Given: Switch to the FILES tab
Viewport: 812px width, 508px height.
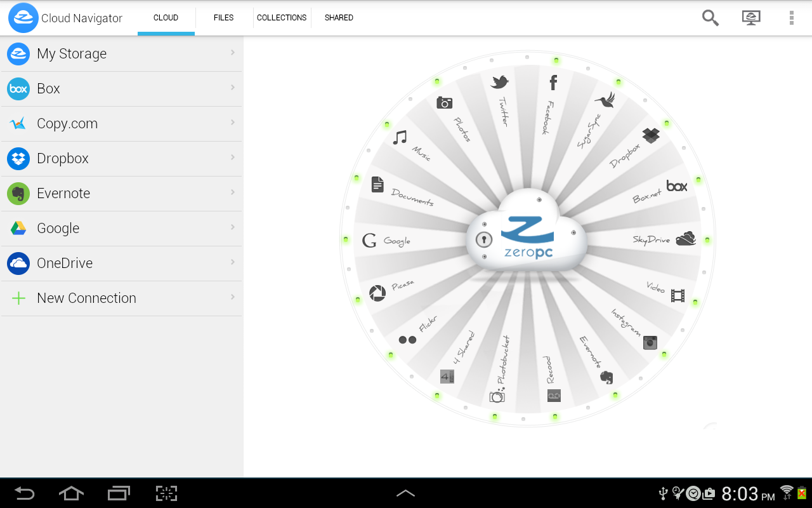Looking at the screenshot, I should pyautogui.click(x=223, y=18).
